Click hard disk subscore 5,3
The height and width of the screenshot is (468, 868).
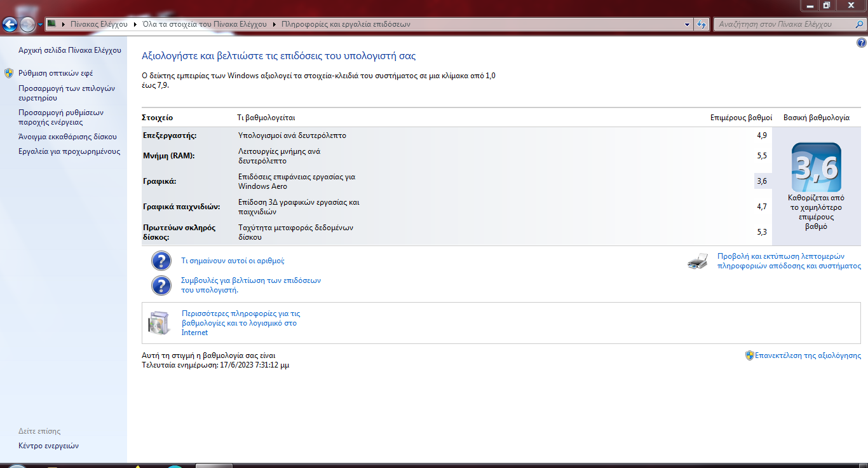[x=762, y=232]
